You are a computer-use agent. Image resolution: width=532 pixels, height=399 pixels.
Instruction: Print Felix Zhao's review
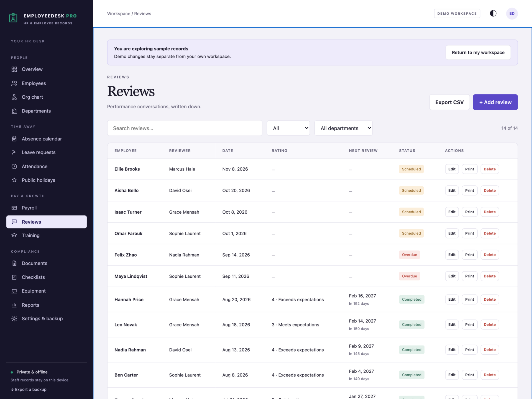click(x=469, y=255)
